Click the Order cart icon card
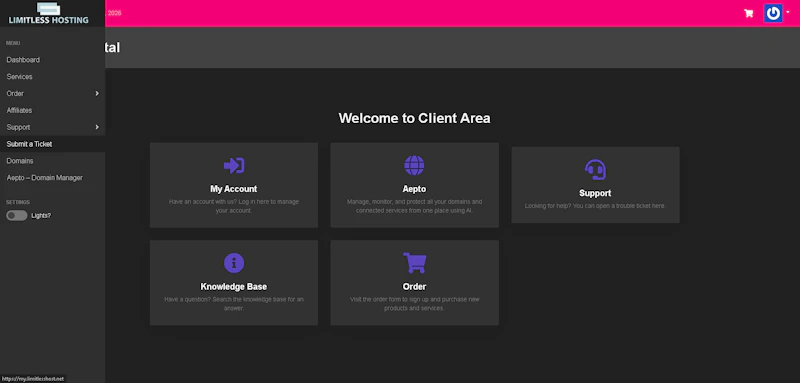 [414, 263]
